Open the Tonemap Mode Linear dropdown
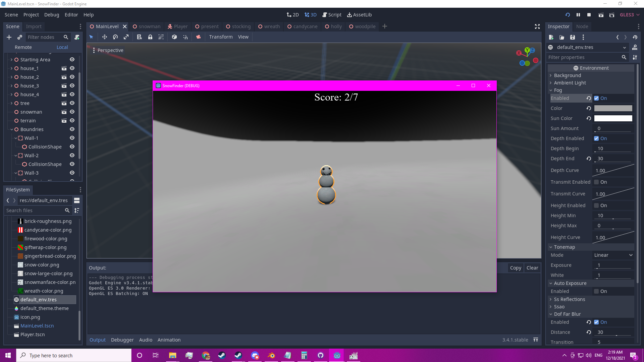The image size is (644, 362). point(613,255)
